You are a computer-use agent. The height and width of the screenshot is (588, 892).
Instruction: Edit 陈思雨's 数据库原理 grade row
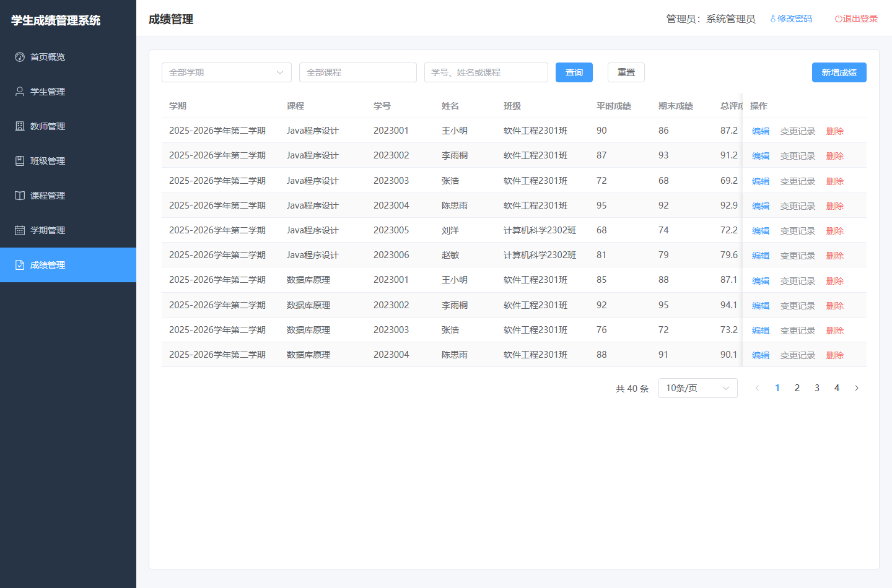pyautogui.click(x=761, y=355)
